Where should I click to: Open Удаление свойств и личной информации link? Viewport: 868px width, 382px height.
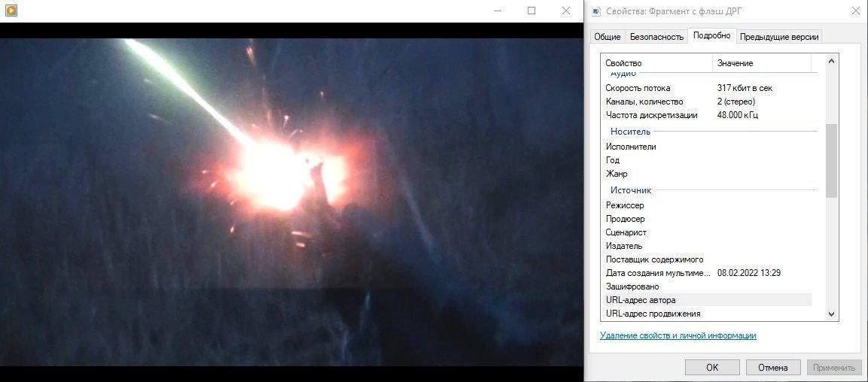678,335
